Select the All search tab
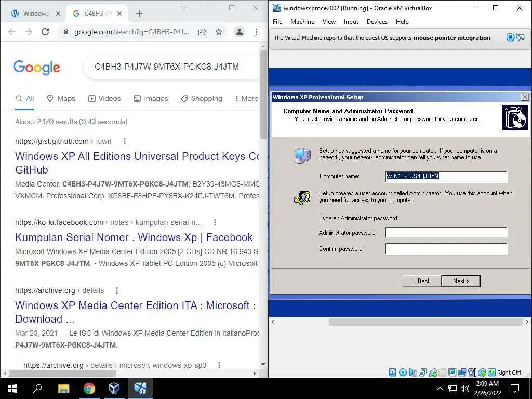The height and width of the screenshot is (399, 532). (x=24, y=98)
